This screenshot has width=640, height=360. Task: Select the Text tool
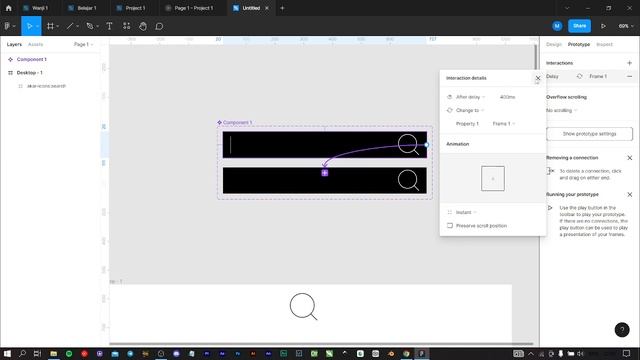point(109,26)
